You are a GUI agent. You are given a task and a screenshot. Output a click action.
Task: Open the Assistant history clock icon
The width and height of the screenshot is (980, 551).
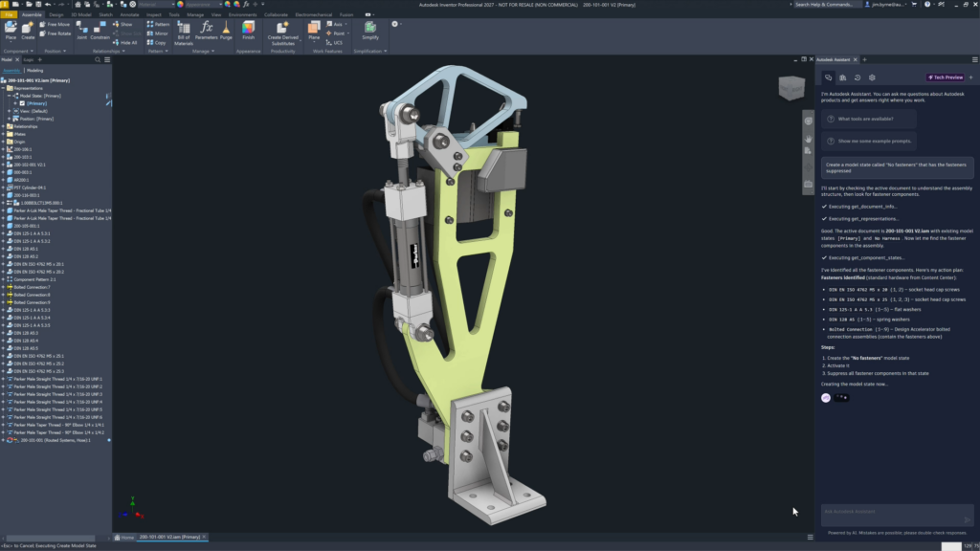click(857, 77)
